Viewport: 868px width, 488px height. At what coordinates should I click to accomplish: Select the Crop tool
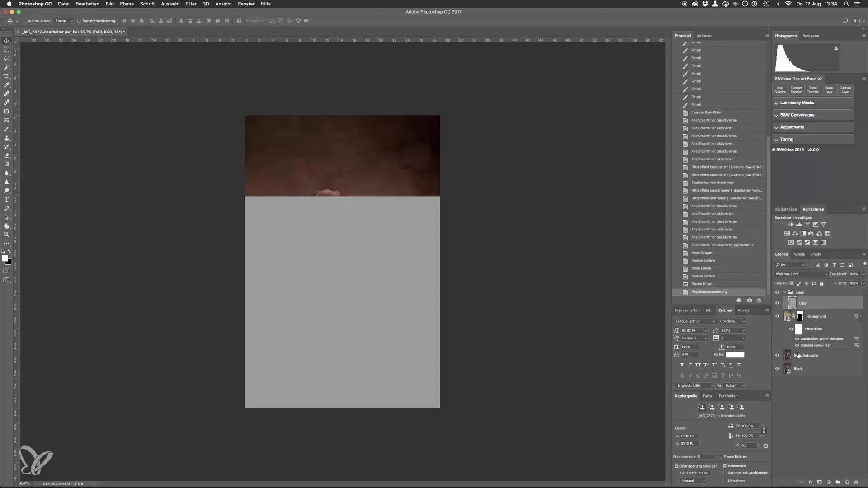coord(6,76)
